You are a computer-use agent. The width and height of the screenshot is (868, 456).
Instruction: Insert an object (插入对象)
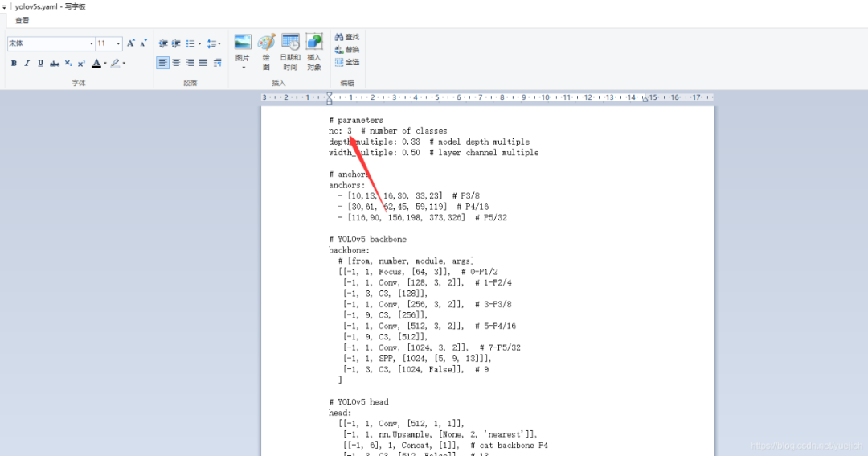pyautogui.click(x=314, y=51)
